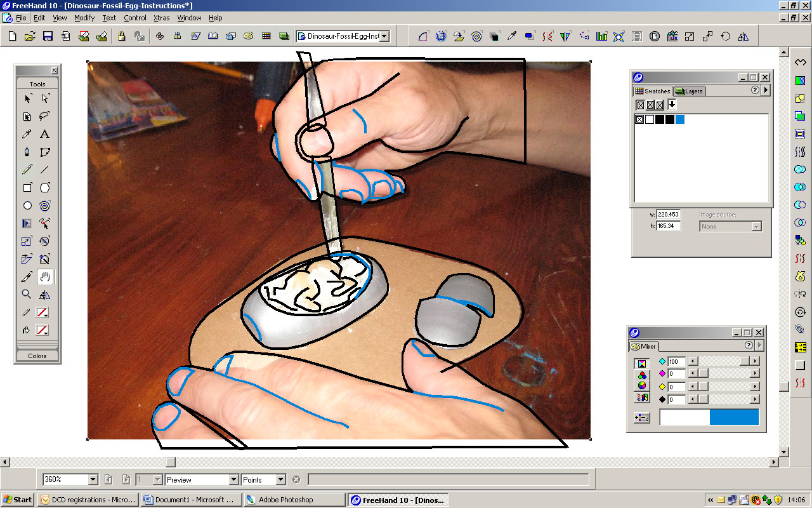Click the Open folder icon

click(x=30, y=36)
